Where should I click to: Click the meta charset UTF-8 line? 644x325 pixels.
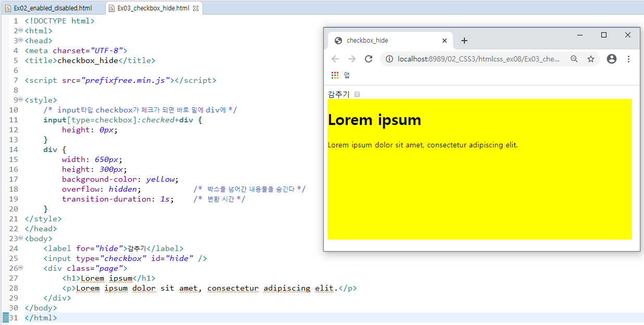coord(76,51)
